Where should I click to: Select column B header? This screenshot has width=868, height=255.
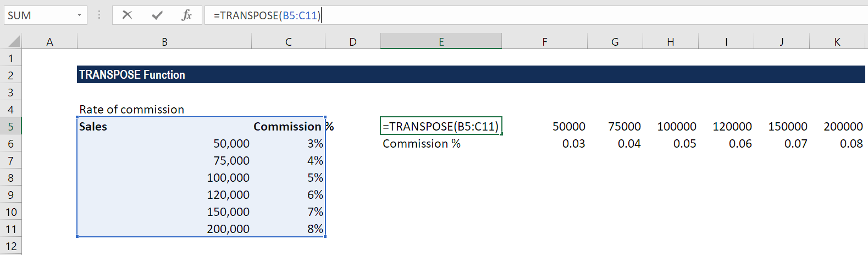tap(164, 42)
